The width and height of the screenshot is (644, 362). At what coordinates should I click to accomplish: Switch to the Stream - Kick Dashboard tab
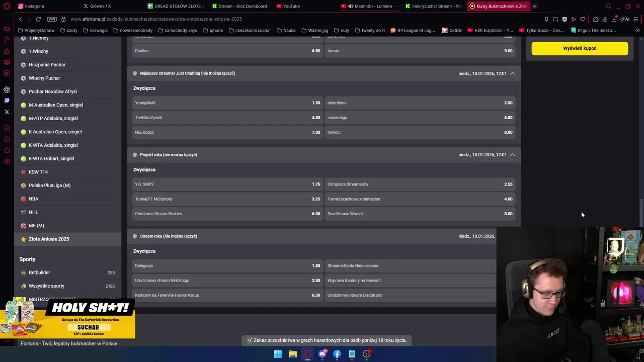point(240,6)
